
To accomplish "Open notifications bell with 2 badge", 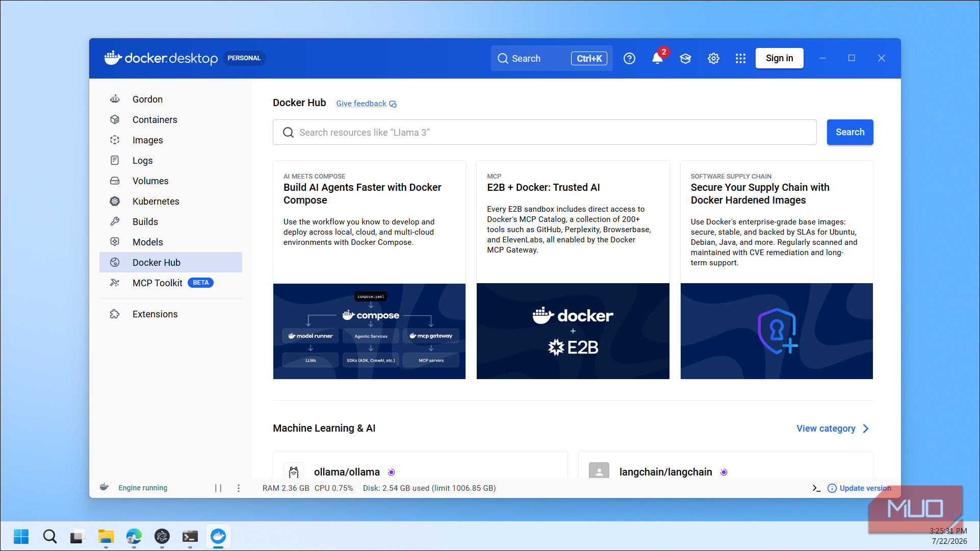I will pyautogui.click(x=658, y=58).
